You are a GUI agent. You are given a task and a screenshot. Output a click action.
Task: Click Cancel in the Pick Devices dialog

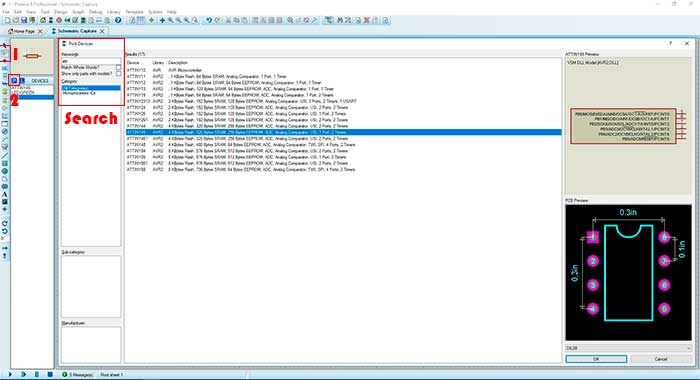(661, 359)
